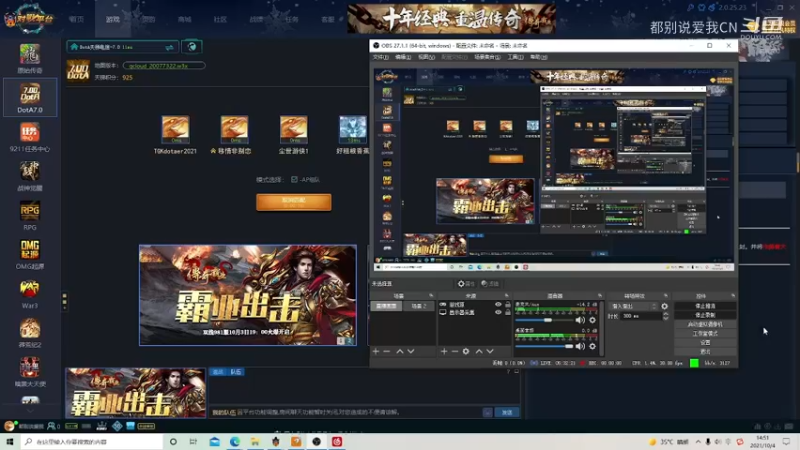Toggle the lock on the 显示器采集 source
800x450 pixels.
[508, 312]
